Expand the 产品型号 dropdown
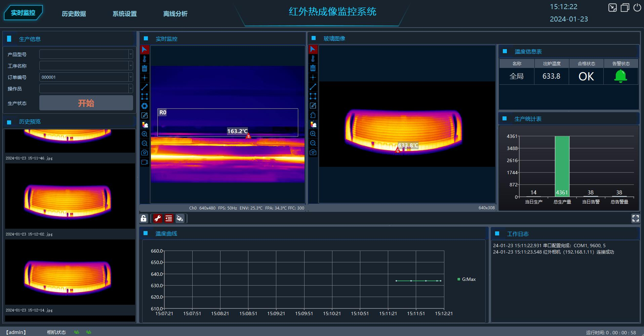Image resolution: width=644 pixels, height=336 pixels. (131, 54)
